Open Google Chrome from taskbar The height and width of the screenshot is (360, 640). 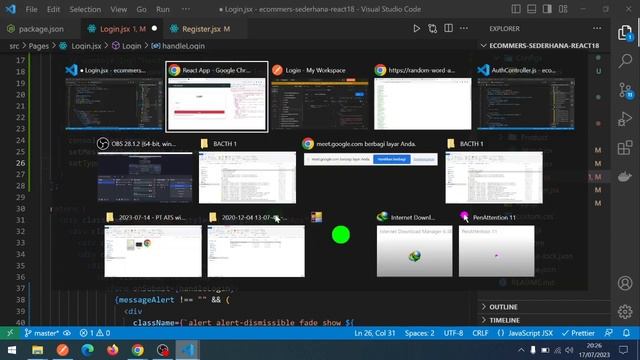pos(138,350)
